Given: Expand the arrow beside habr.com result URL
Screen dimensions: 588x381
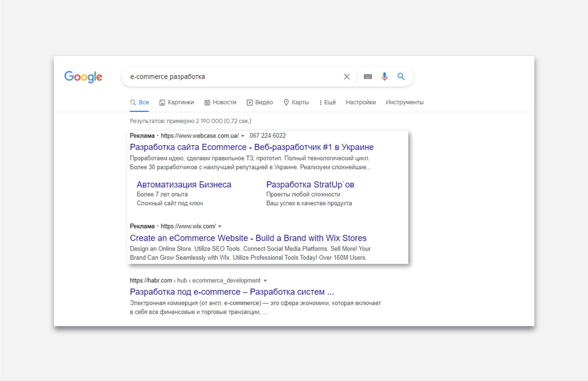Looking at the screenshot, I should (x=265, y=281).
